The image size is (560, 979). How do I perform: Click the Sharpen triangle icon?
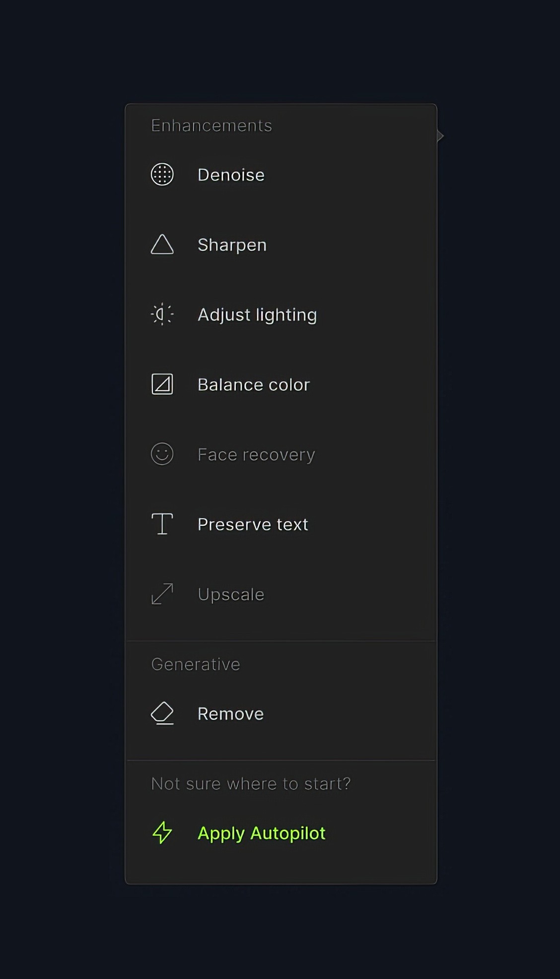(x=161, y=245)
